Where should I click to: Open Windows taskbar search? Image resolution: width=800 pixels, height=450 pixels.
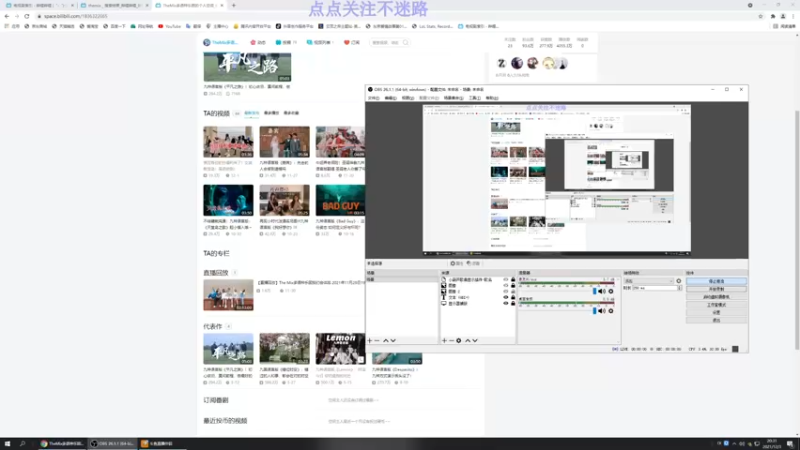pyautogui.click(x=22, y=444)
